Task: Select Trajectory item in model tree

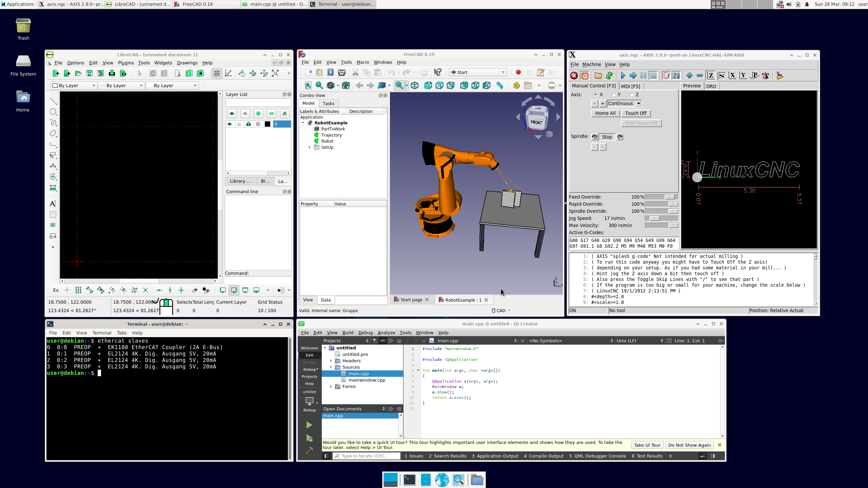Action: click(x=331, y=135)
